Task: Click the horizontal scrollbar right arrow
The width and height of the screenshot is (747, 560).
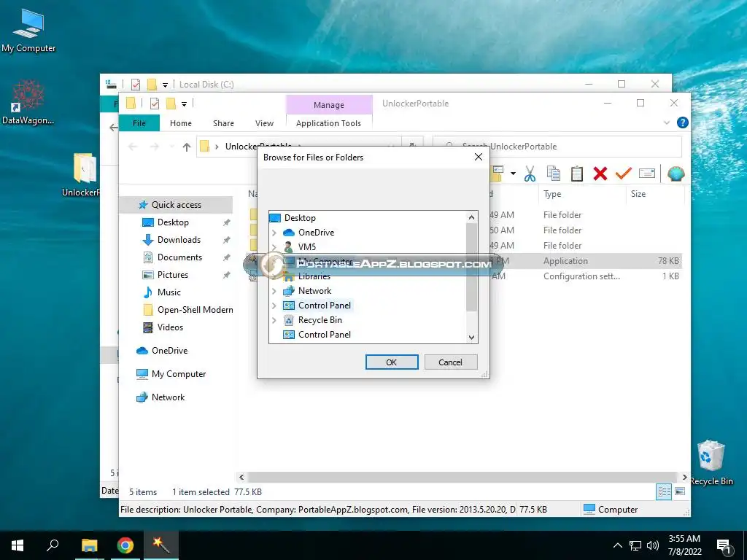Action: pyautogui.click(x=684, y=477)
